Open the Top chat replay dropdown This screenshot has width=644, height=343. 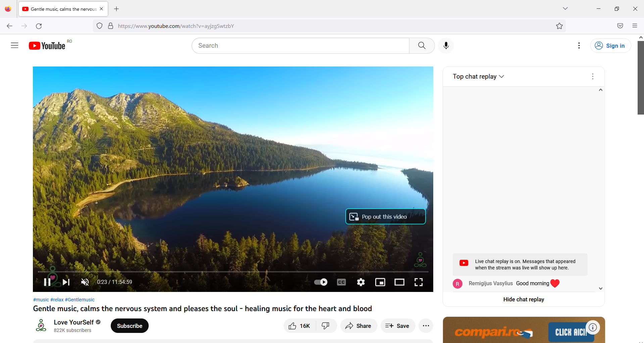[478, 76]
